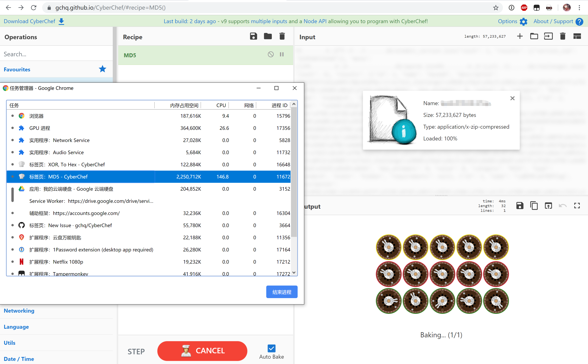Viewport: 588px width, 364px height.
Task: Bookmark this page star icon
Action: coord(496,8)
